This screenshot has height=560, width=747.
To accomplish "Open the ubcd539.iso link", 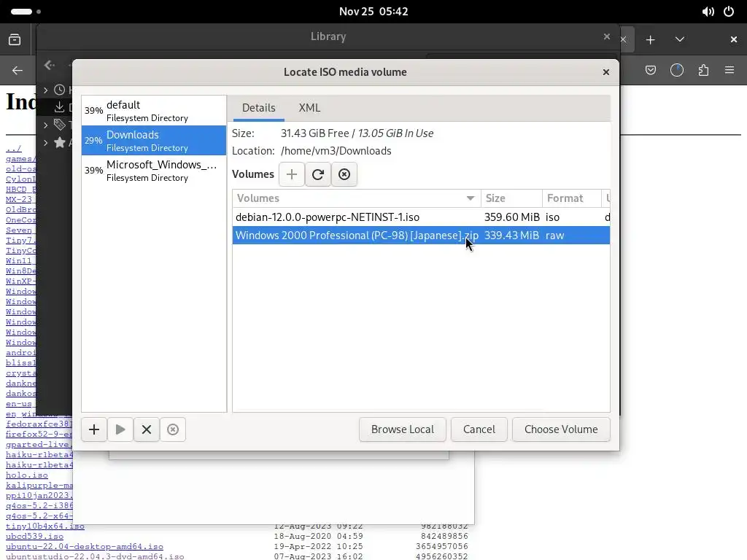I will click(35, 537).
